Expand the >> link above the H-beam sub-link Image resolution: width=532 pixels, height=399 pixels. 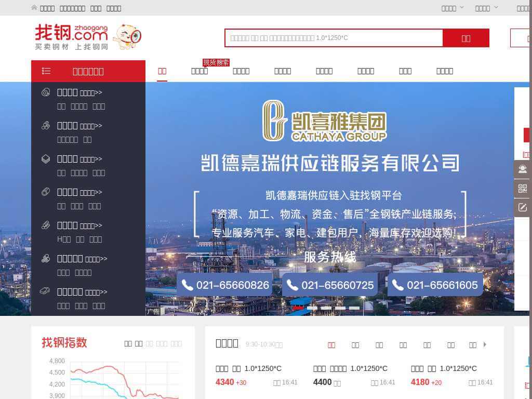(90, 225)
